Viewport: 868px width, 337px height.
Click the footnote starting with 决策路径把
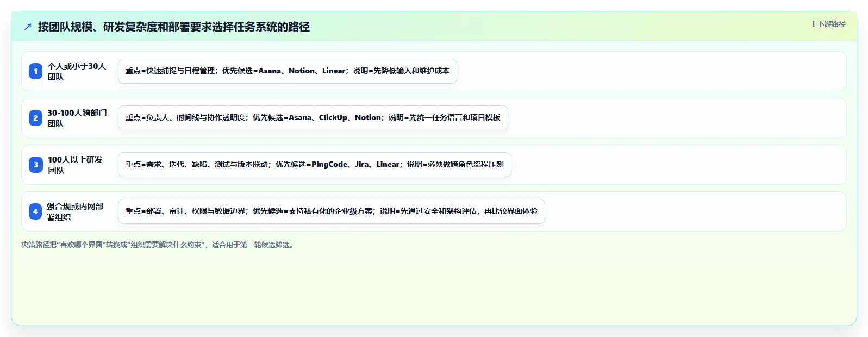(x=159, y=245)
